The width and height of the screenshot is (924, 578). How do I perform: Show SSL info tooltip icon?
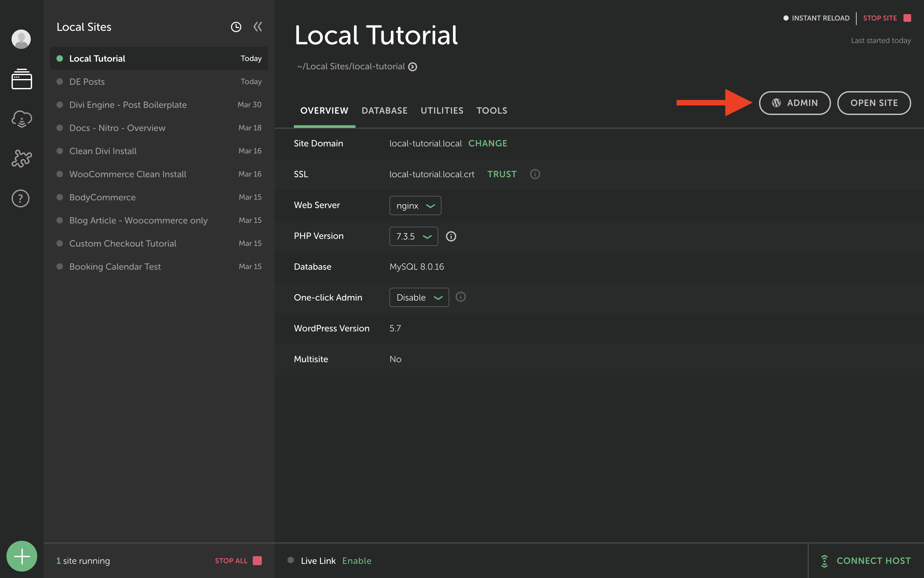pyautogui.click(x=535, y=174)
